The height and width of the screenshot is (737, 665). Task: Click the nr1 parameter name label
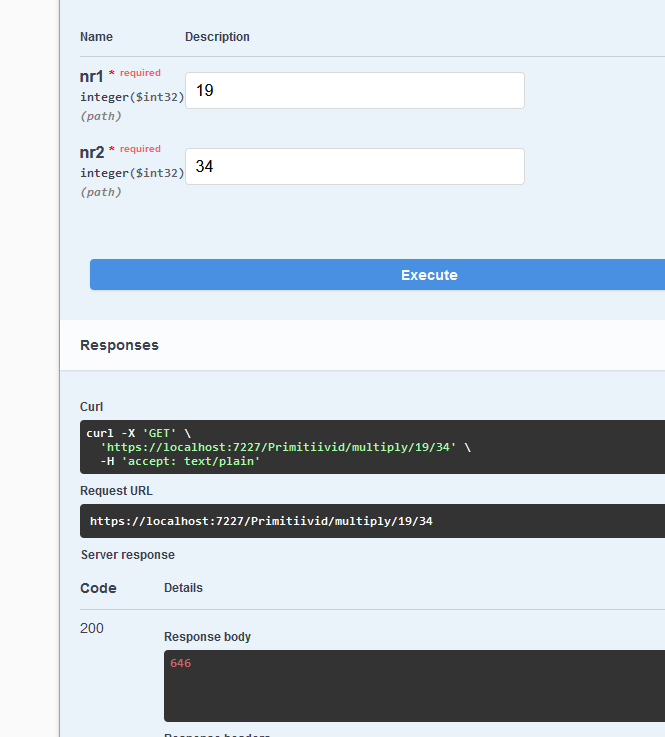pos(91,76)
